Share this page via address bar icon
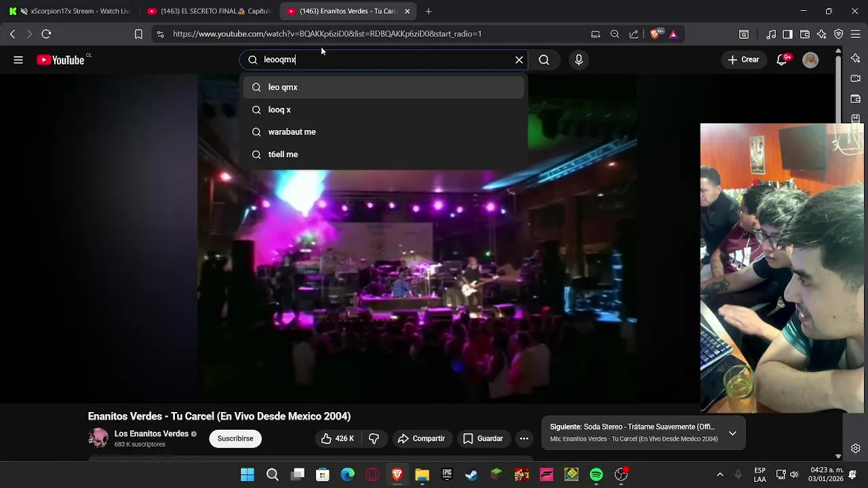The height and width of the screenshot is (488, 868). (x=633, y=34)
